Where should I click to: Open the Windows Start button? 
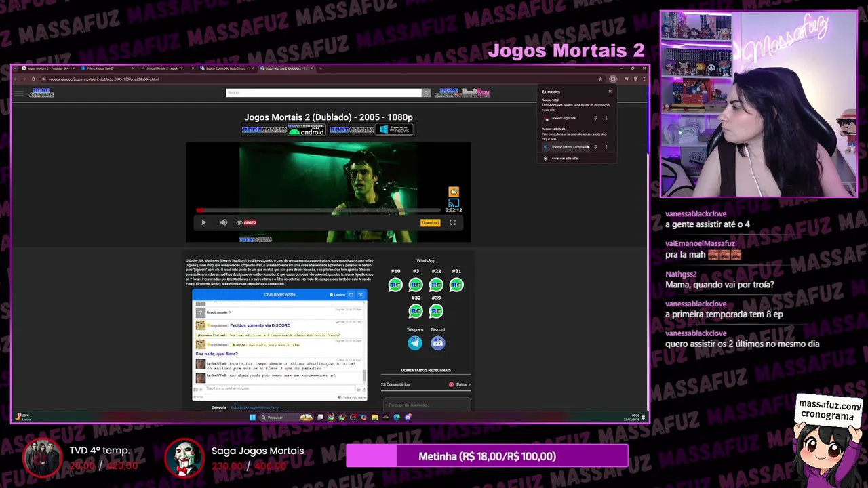[252, 418]
